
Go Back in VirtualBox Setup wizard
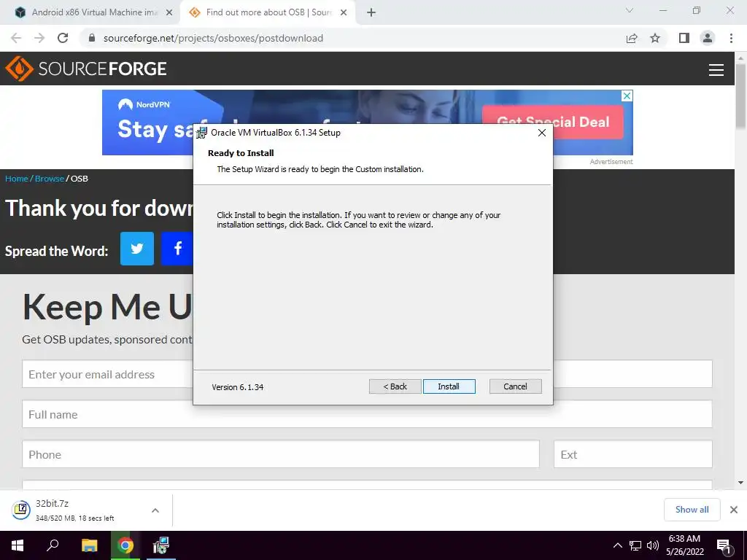395,386
